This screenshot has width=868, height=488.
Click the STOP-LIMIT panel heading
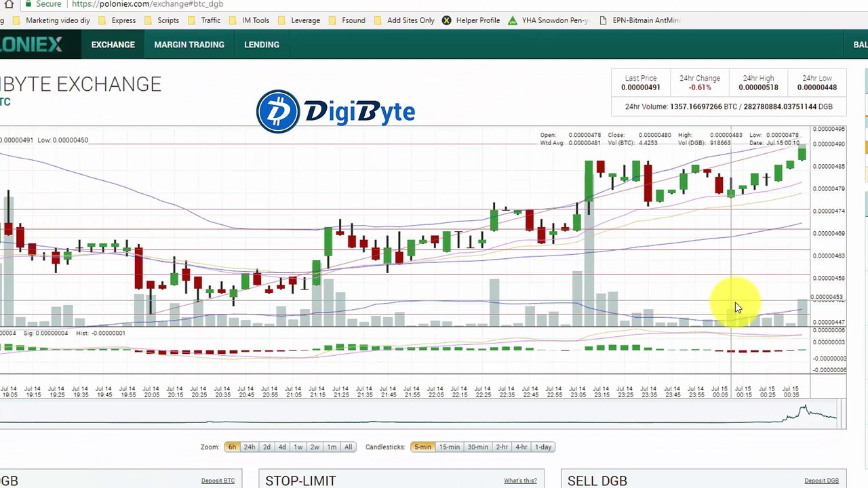pyautogui.click(x=300, y=481)
